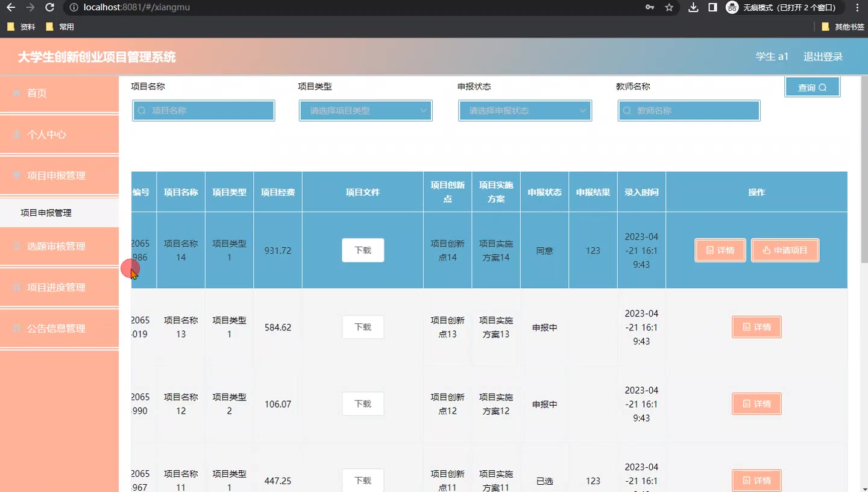Reload the page with the browser refresh icon
The width and height of the screenshot is (868, 492).
[x=50, y=8]
